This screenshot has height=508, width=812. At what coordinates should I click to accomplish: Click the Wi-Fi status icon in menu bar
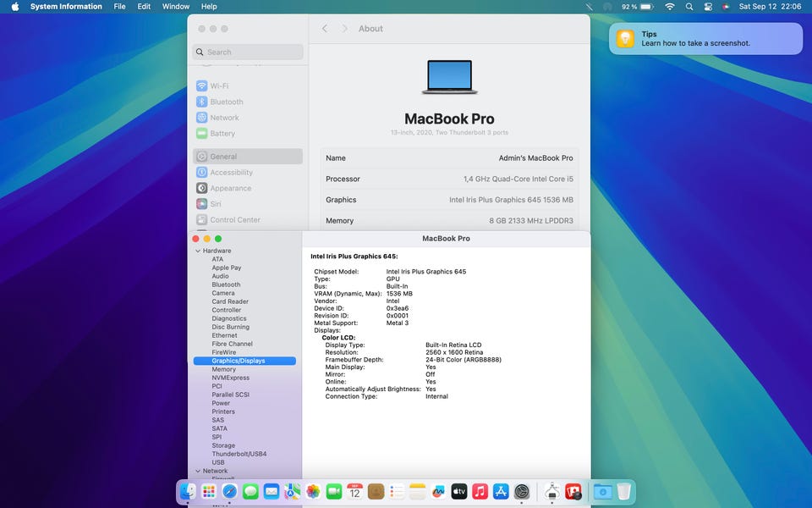(670, 7)
